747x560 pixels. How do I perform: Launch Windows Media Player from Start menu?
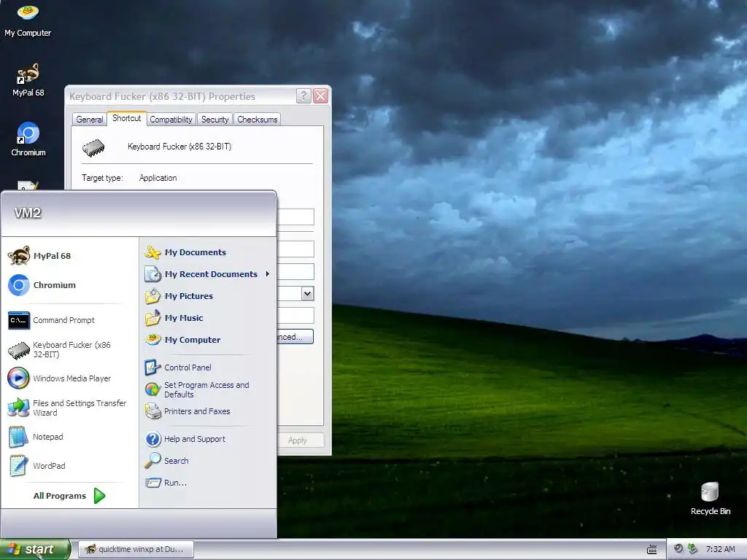(69, 378)
